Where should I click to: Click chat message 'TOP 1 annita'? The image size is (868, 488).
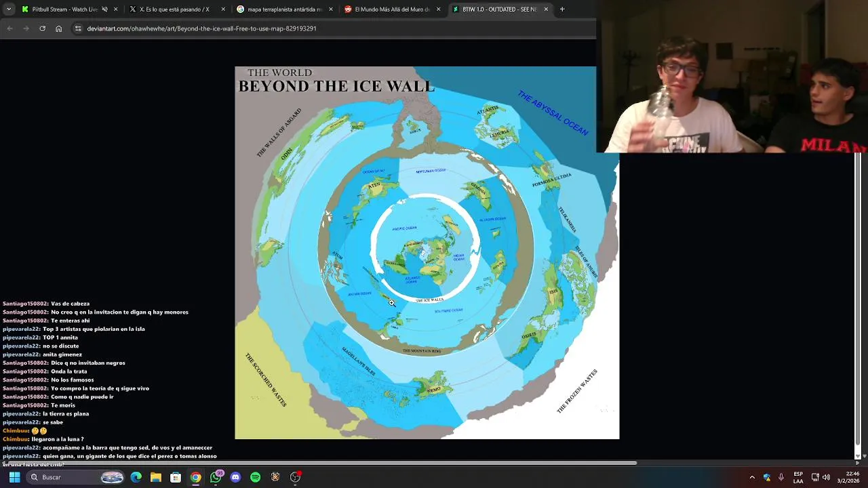click(60, 338)
